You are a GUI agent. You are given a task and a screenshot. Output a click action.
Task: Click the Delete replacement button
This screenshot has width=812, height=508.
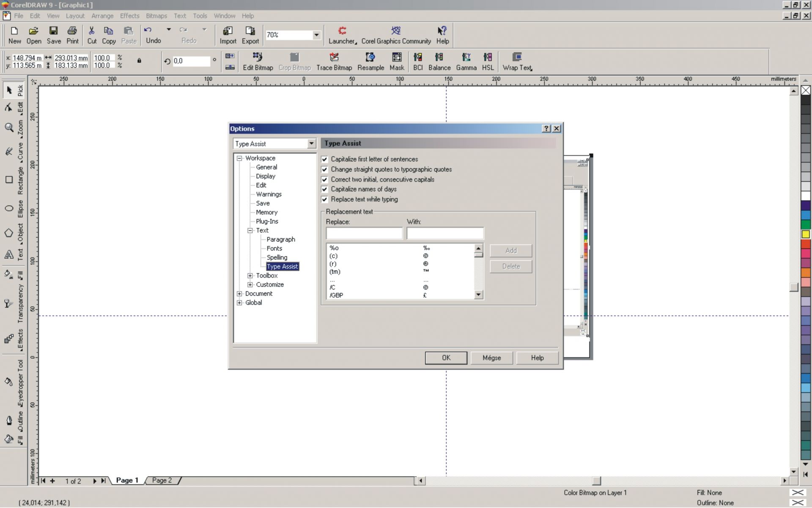click(x=511, y=266)
